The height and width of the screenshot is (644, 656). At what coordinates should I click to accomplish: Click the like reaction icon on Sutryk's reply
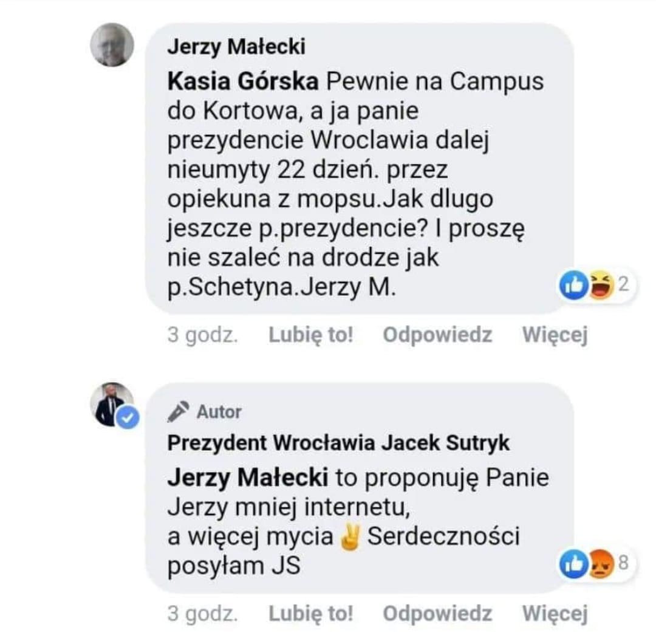[x=574, y=564]
